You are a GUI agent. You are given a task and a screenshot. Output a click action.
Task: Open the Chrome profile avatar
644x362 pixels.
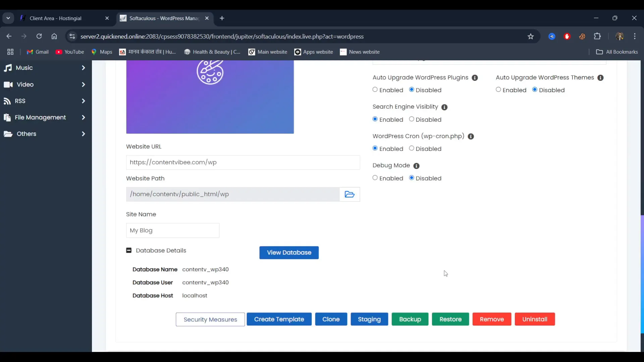click(620, 37)
